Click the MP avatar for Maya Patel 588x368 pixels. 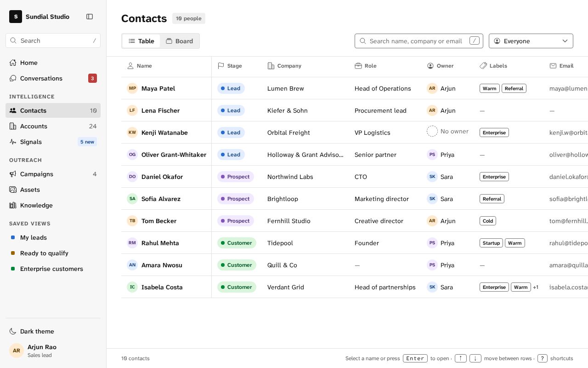coord(132,88)
